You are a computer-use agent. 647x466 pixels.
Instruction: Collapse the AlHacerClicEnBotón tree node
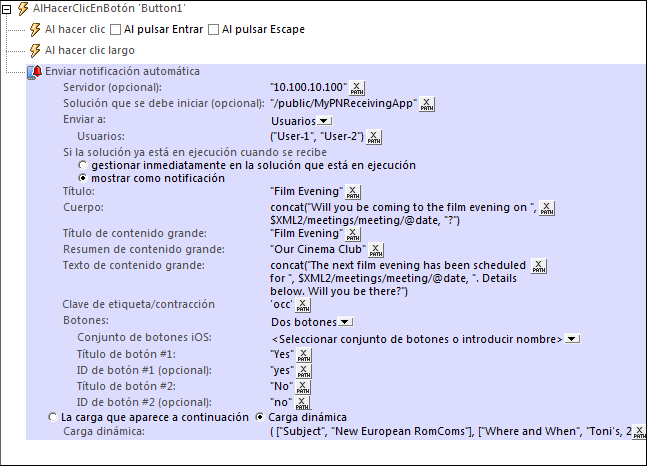tap(6, 9)
